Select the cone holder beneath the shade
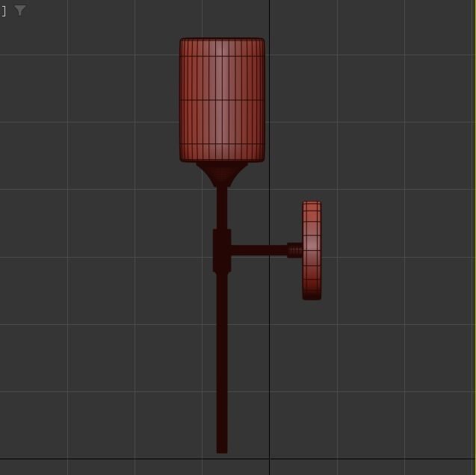The image size is (476, 475). click(x=222, y=175)
